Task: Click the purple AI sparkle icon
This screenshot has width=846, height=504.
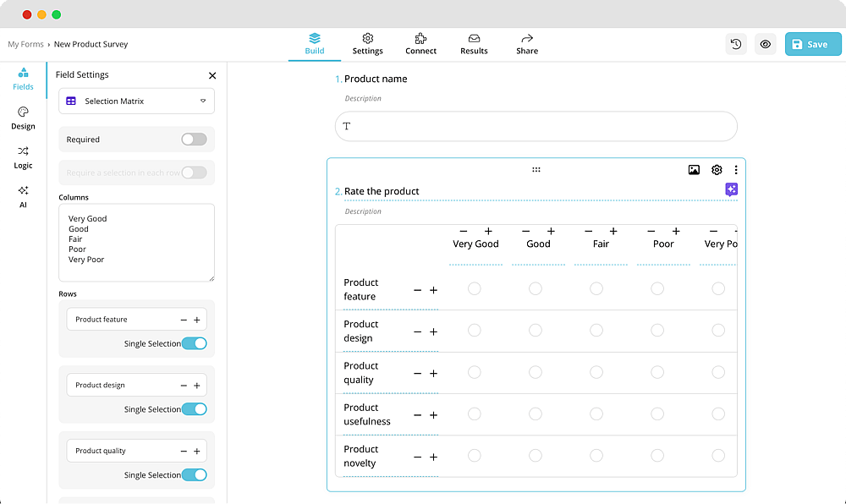Action: (732, 189)
